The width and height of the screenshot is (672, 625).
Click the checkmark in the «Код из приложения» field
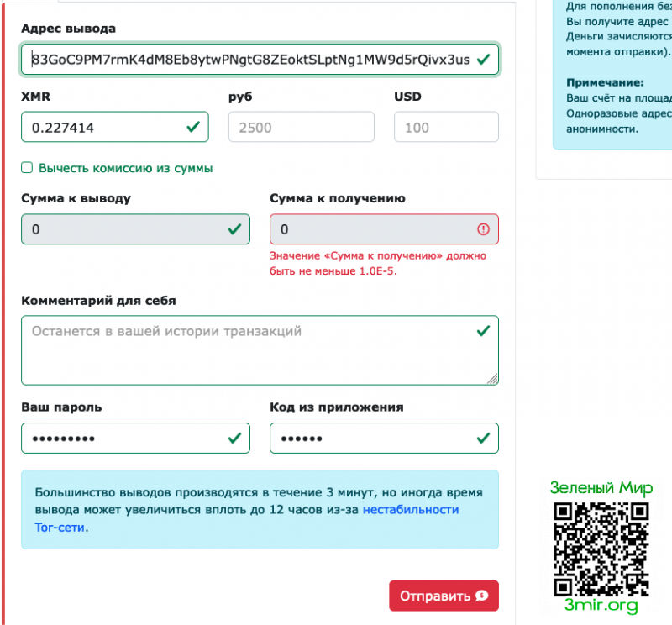(483, 438)
